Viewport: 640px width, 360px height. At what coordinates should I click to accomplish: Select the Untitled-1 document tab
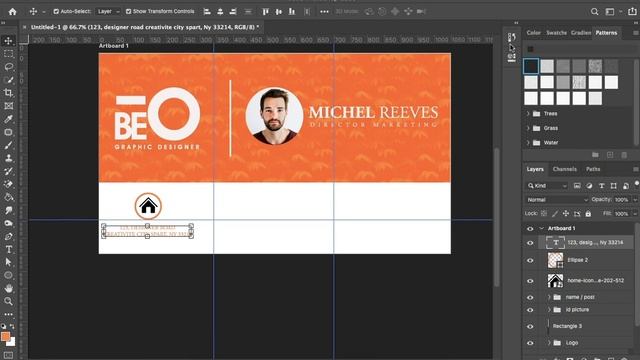click(x=145, y=27)
